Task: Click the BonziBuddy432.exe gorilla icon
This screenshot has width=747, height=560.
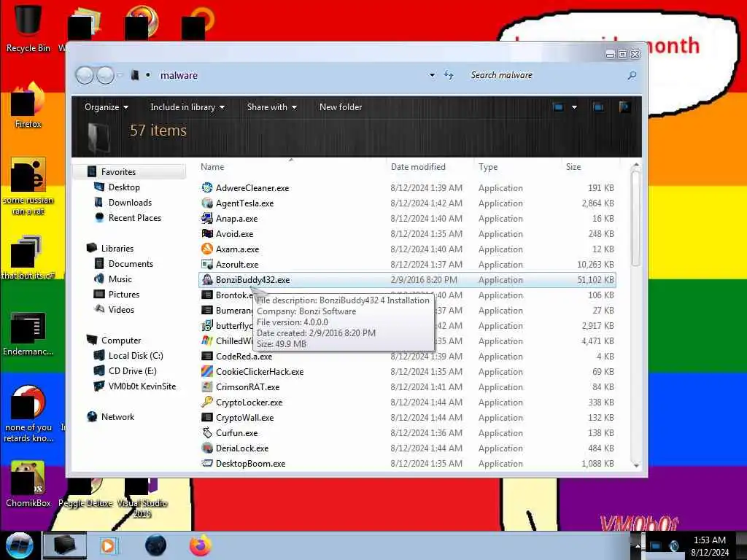Action: 206,279
